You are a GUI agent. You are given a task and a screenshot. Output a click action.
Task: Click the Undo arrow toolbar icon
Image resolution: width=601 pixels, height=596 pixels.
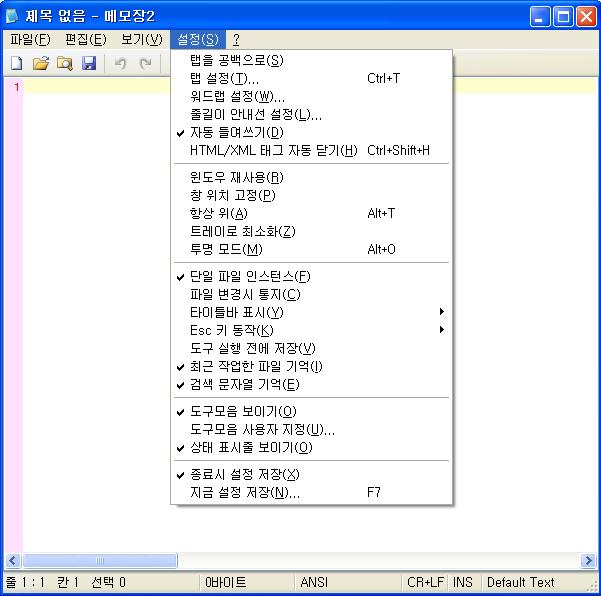(120, 63)
